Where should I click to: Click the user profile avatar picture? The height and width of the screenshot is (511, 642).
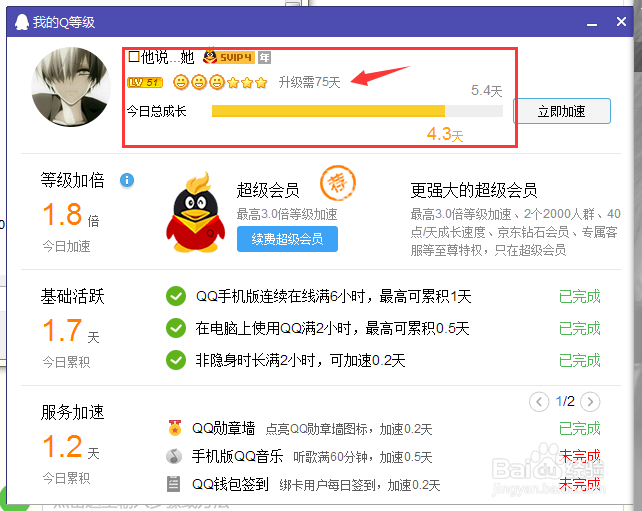71,87
